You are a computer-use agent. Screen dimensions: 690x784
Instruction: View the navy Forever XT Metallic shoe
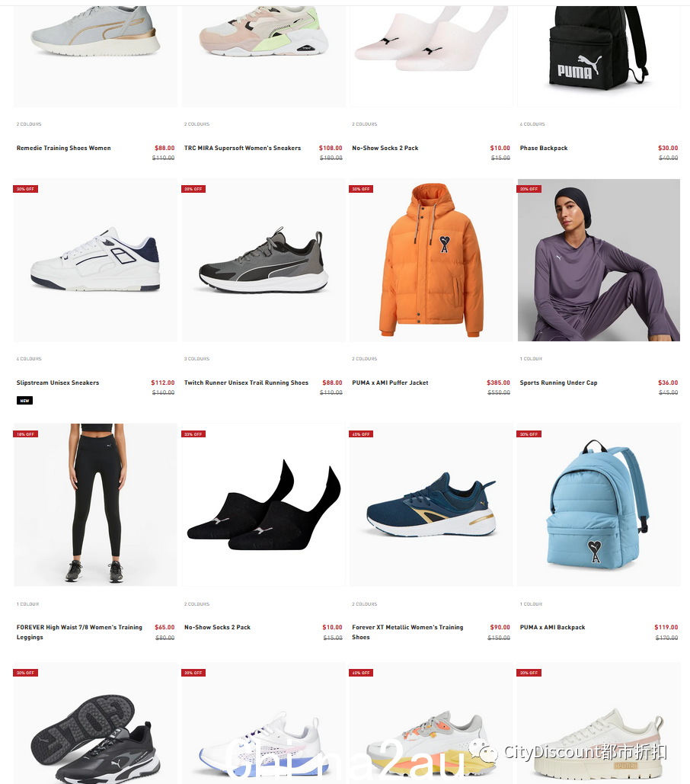point(431,504)
